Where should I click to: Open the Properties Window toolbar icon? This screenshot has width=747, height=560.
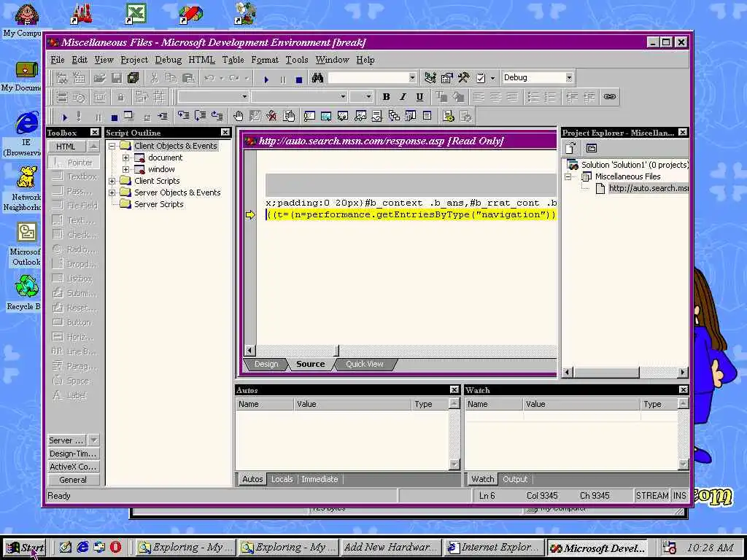[x=447, y=77]
